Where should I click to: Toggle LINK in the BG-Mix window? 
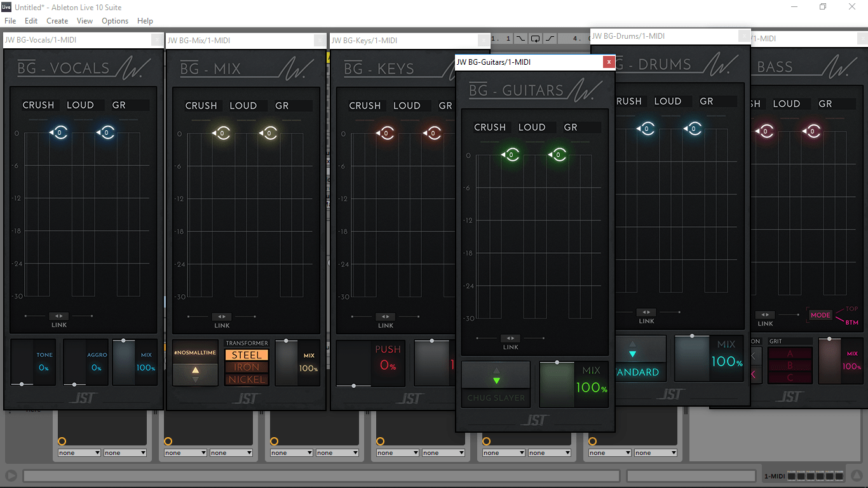pos(221,316)
